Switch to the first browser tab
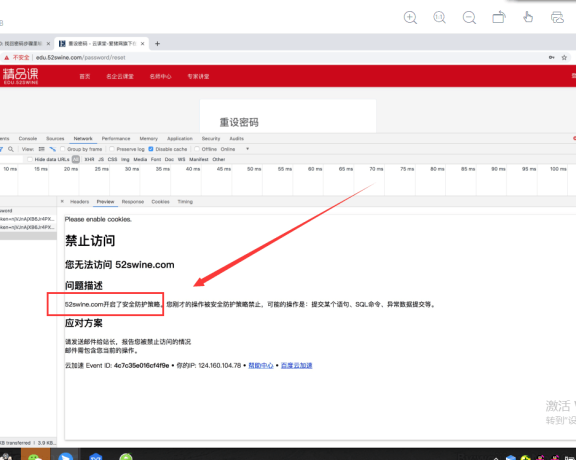 coord(22,44)
